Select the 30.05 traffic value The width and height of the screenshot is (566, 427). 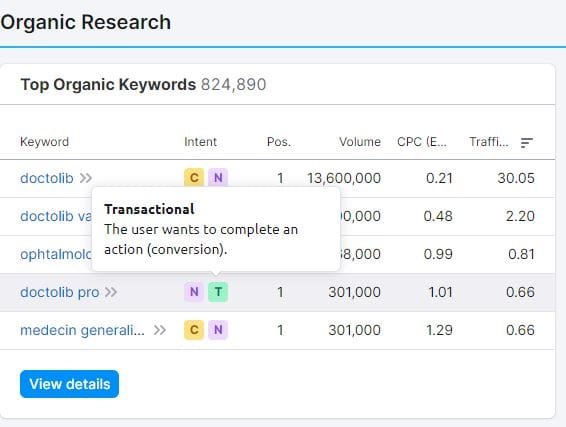coord(516,178)
